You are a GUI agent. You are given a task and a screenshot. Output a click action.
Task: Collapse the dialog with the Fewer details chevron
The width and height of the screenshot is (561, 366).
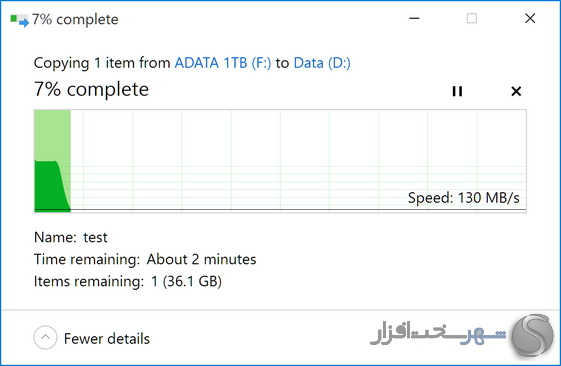(45, 337)
